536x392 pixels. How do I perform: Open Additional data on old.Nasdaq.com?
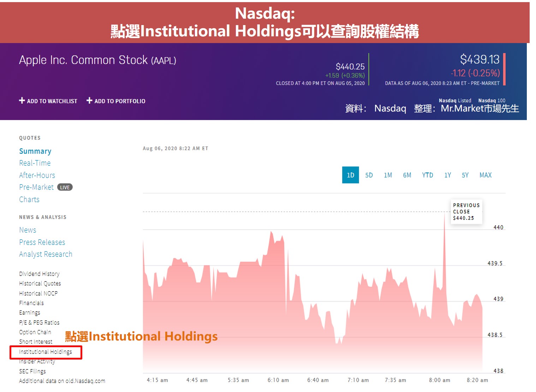pos(62,381)
